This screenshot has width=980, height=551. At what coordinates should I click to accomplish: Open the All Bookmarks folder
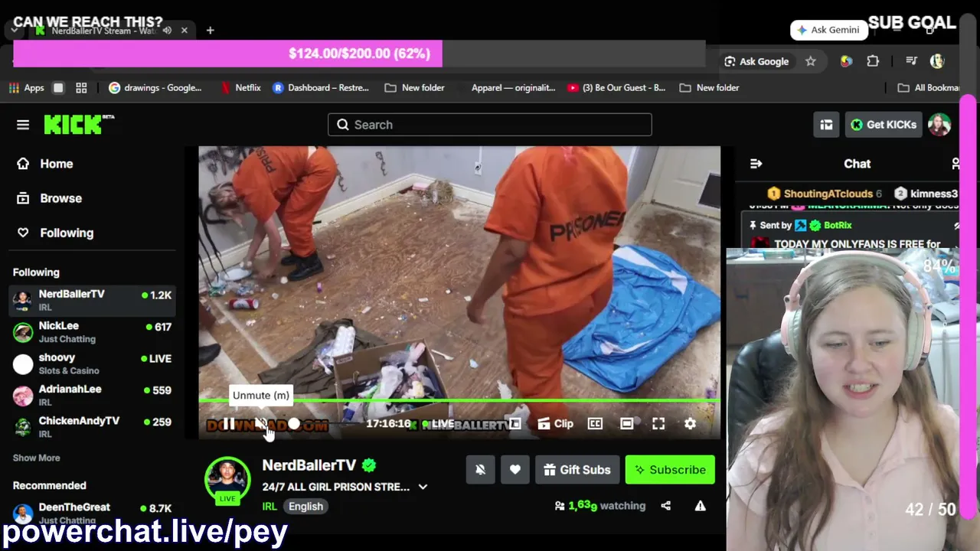929,88
